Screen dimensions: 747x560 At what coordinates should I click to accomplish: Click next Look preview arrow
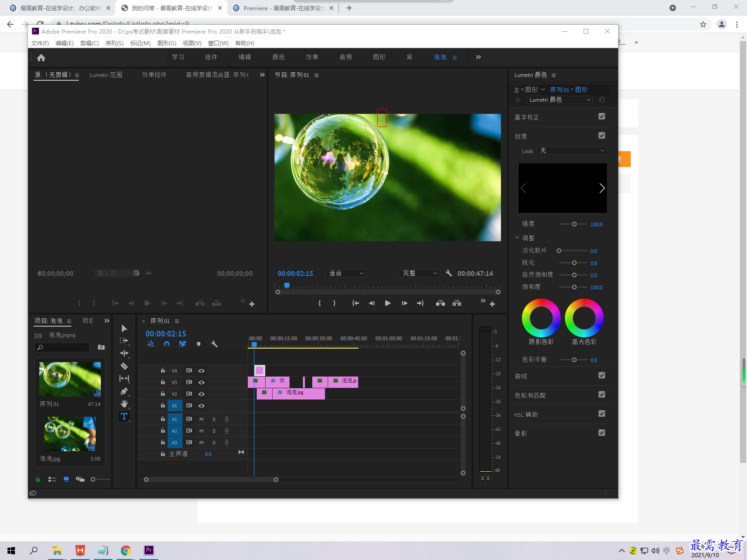602,188
